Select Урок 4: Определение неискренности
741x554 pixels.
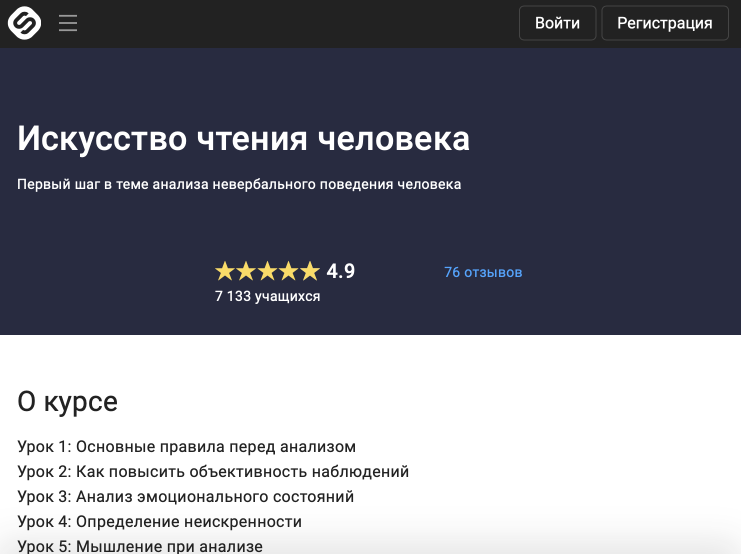(x=160, y=522)
